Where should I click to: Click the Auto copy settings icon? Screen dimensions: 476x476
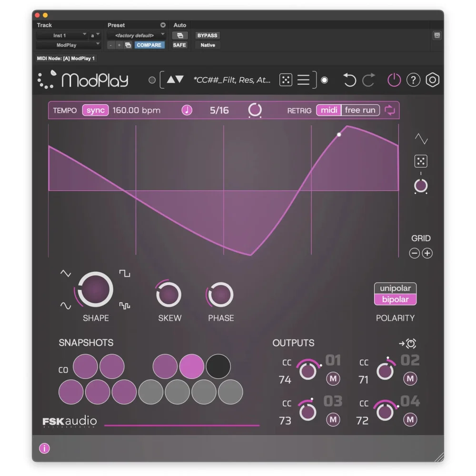click(180, 36)
